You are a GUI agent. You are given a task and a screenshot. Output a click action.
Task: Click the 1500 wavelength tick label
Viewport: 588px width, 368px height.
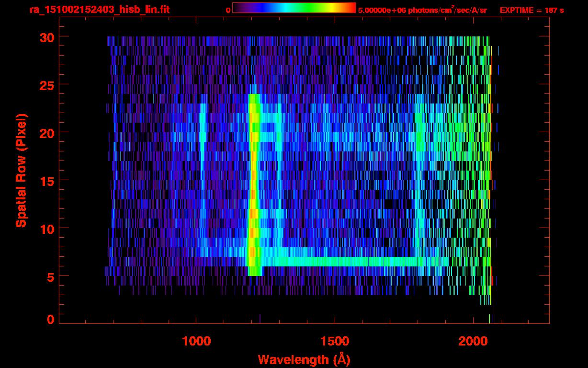click(x=334, y=341)
